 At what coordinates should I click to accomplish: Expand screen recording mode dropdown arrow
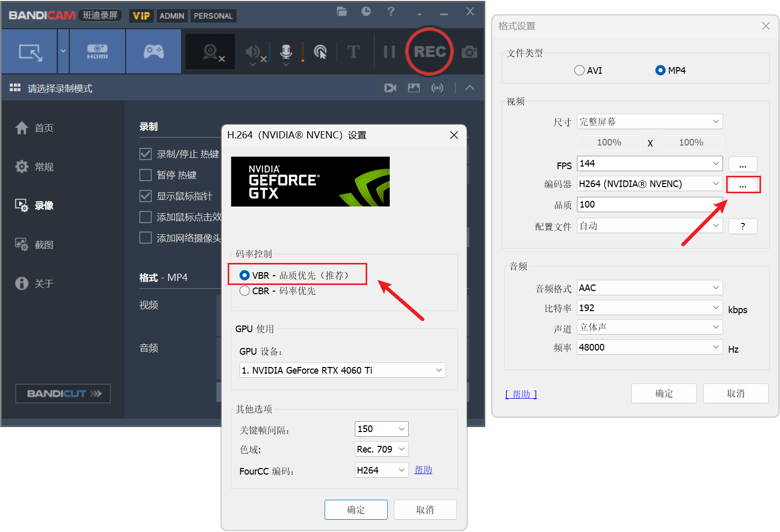[x=63, y=51]
